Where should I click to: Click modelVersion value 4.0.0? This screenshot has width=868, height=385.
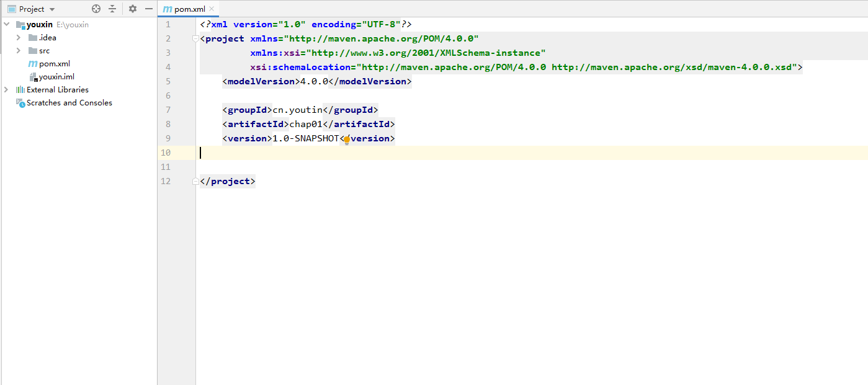point(315,81)
